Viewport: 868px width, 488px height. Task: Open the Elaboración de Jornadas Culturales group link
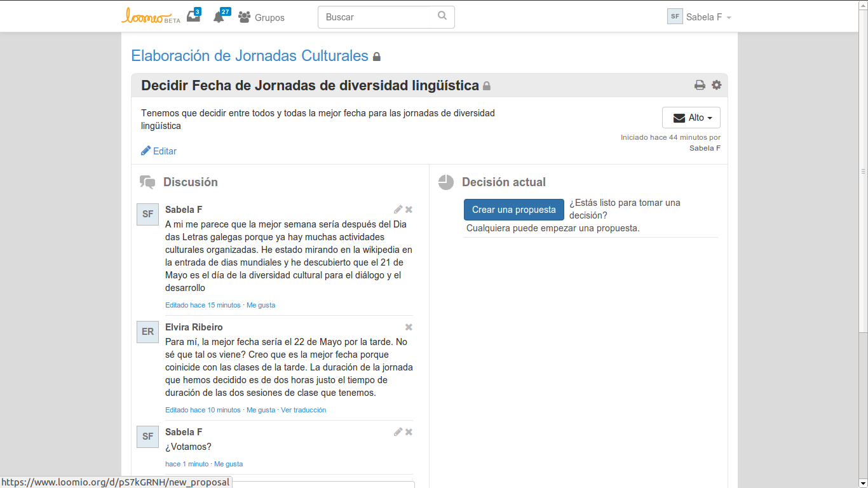tap(249, 56)
